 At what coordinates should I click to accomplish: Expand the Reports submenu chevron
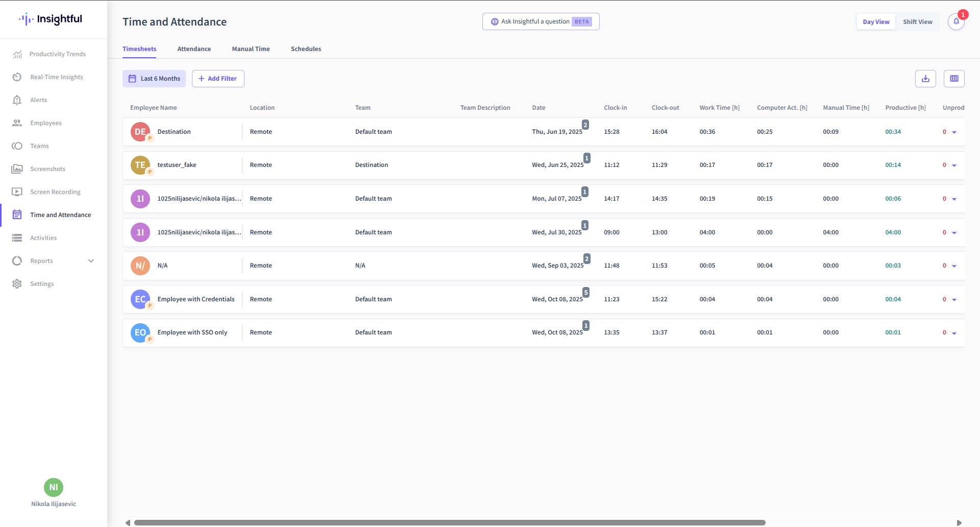(91, 261)
